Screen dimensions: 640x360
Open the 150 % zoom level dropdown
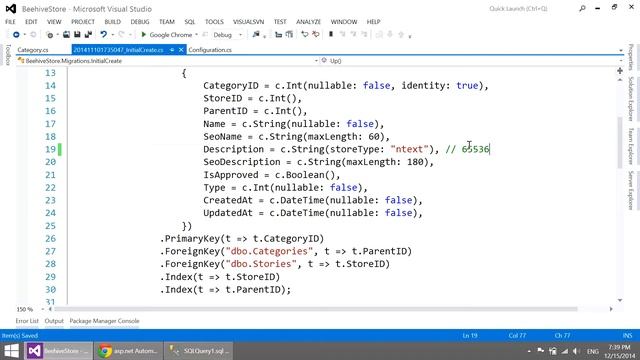point(42,309)
